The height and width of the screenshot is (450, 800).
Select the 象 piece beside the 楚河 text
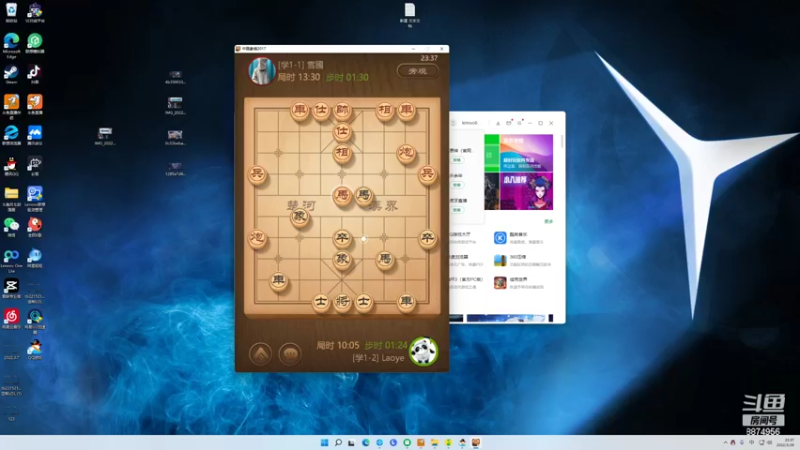[x=299, y=216]
